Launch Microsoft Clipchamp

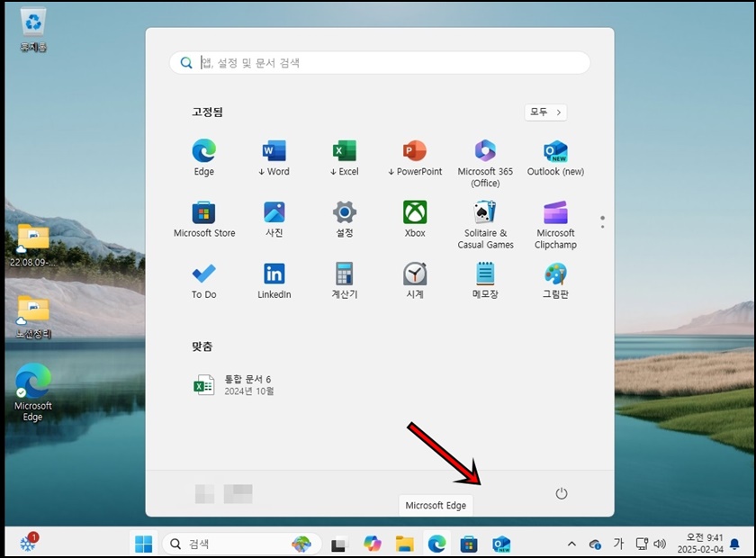[x=555, y=225]
